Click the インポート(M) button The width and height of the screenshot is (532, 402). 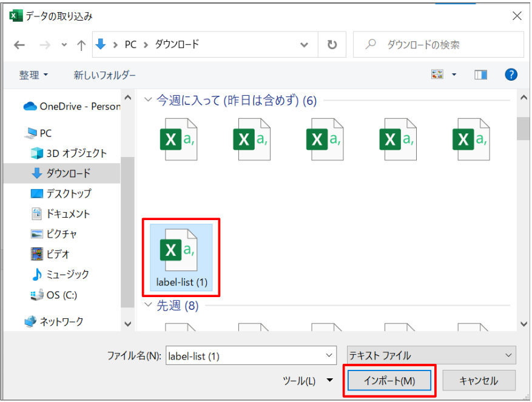(x=389, y=381)
